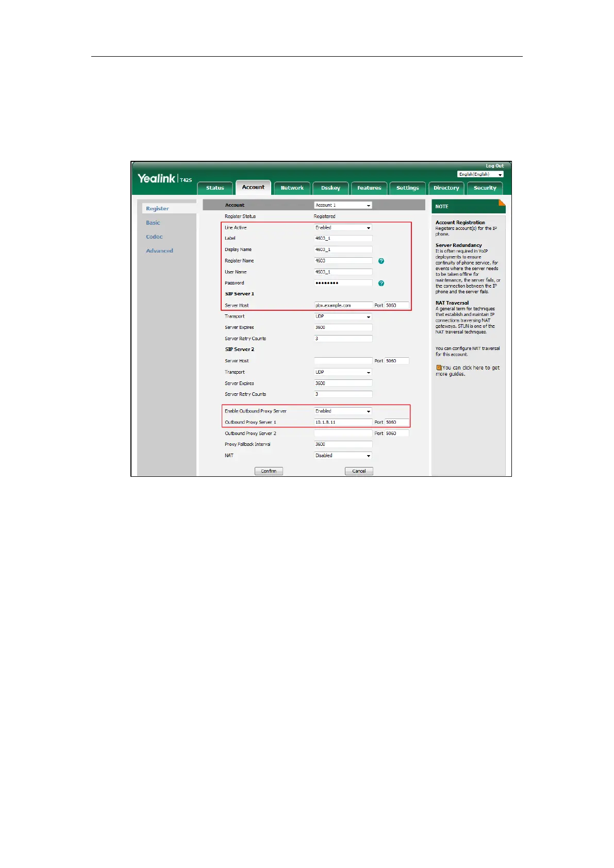614x868 pixels.
Task: Click the 'Registered' status text
Action: click(x=324, y=216)
